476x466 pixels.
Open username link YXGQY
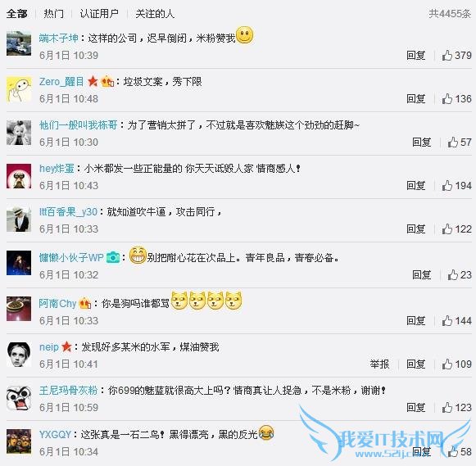tap(55, 434)
